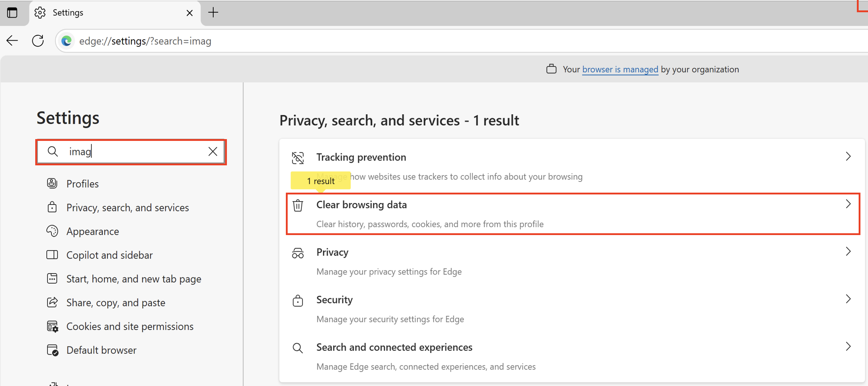
Task: Open a new tab with the plus button
Action: [213, 13]
